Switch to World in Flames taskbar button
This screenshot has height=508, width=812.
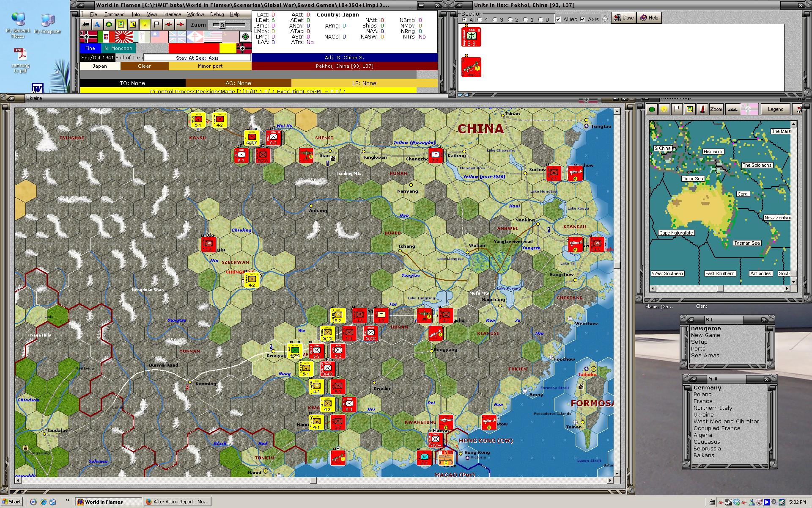[108, 502]
